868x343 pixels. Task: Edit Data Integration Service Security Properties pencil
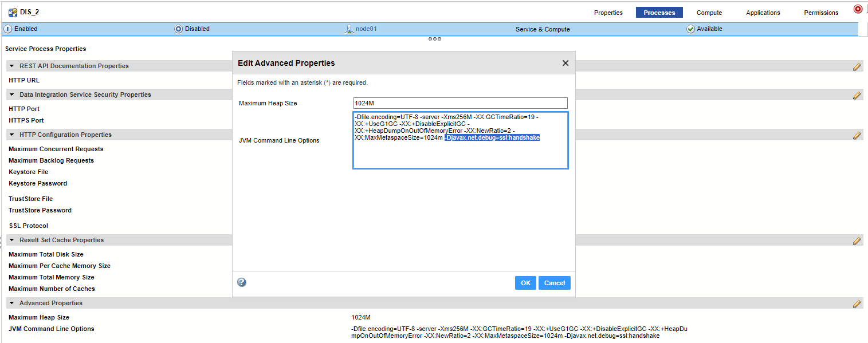pos(857,95)
